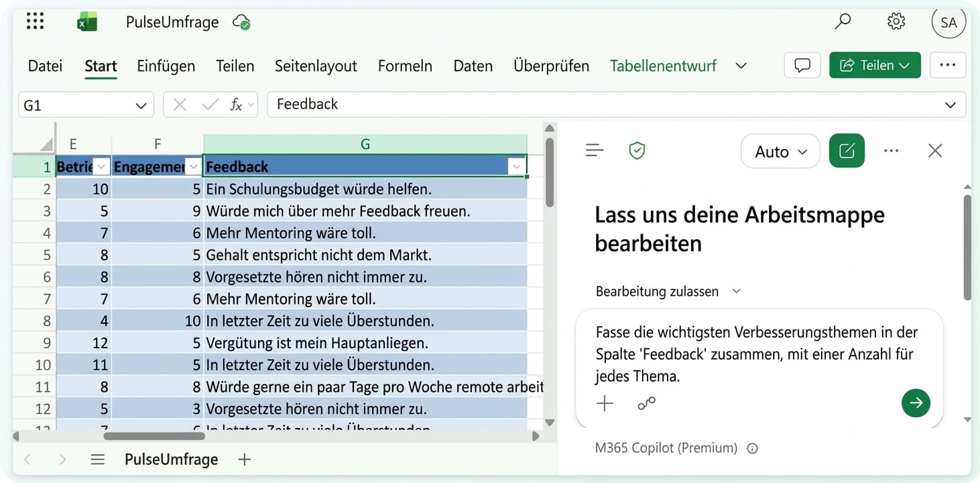980x483 pixels.
Task: Add attachment with the plus icon
Action: pyautogui.click(x=605, y=403)
